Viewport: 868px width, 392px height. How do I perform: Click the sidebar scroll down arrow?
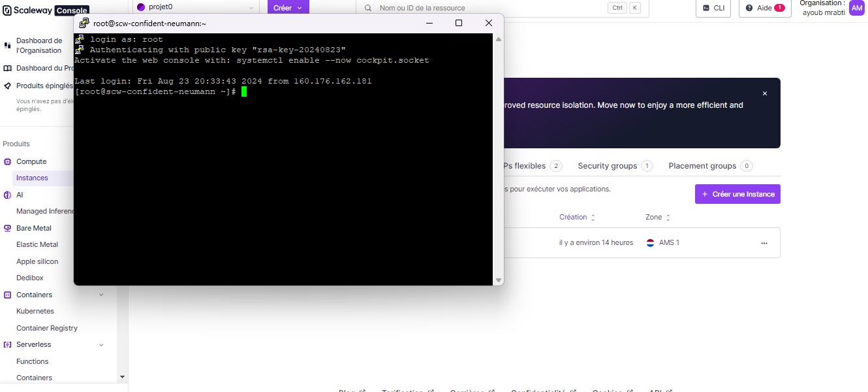122,377
